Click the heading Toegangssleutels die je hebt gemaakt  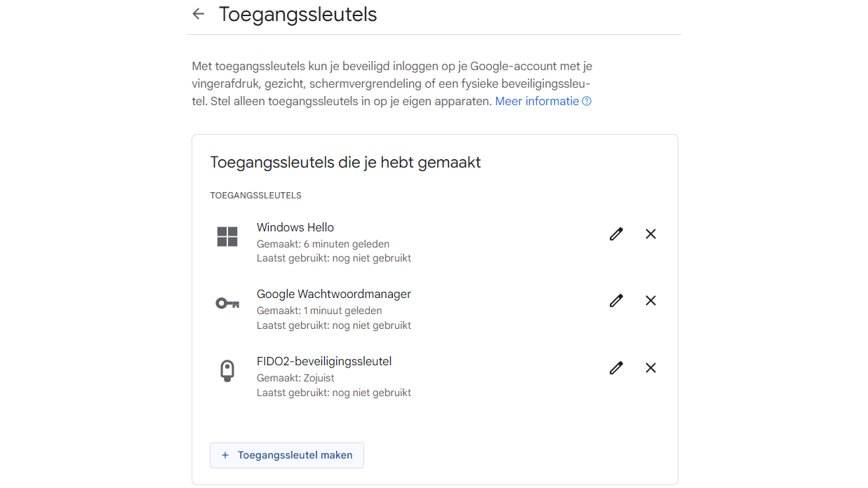click(x=345, y=163)
